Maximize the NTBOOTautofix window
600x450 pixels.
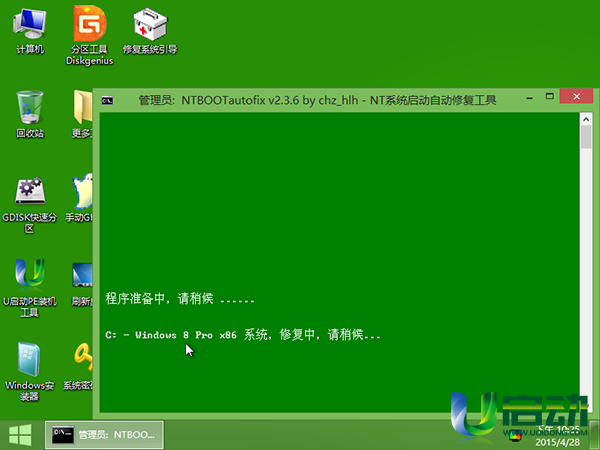549,96
